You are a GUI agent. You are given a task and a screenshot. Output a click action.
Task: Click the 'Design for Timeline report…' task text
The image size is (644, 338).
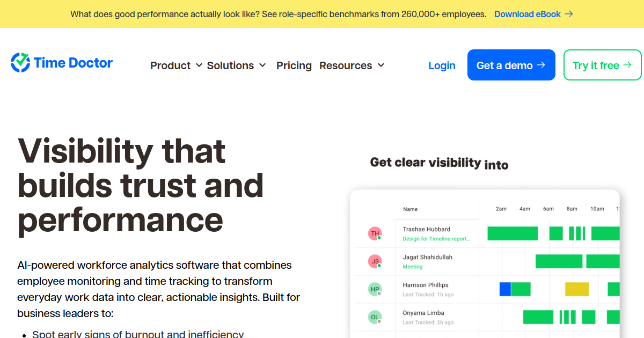point(436,239)
